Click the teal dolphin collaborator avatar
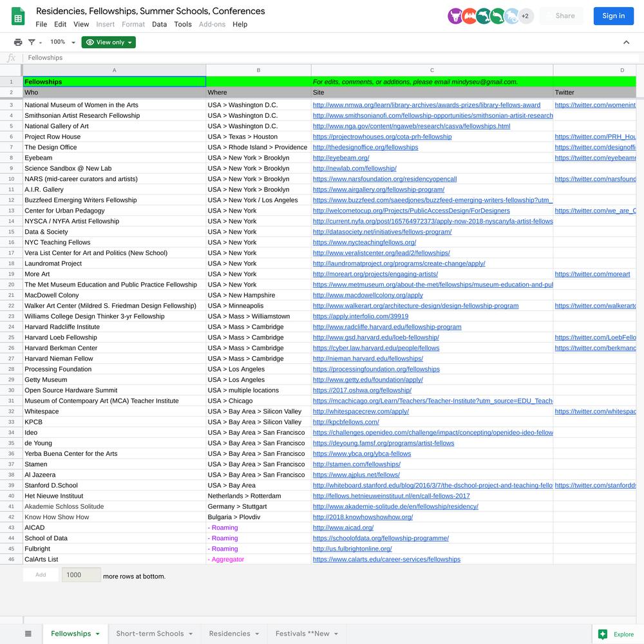 point(484,16)
